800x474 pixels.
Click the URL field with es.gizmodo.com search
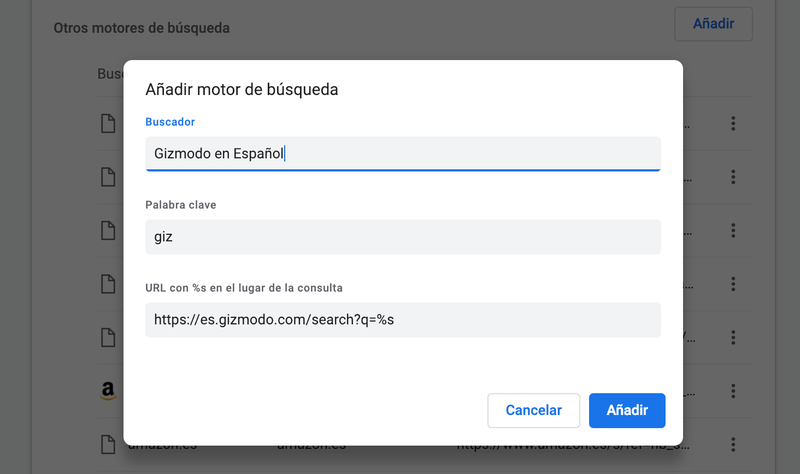403,320
